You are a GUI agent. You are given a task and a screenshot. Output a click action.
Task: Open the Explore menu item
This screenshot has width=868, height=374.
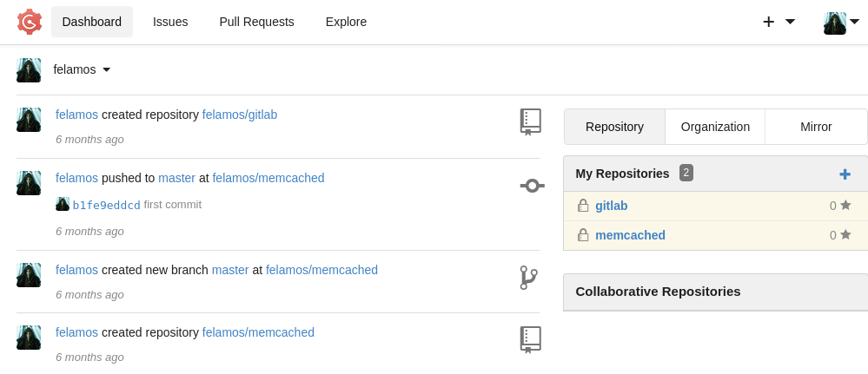346,22
